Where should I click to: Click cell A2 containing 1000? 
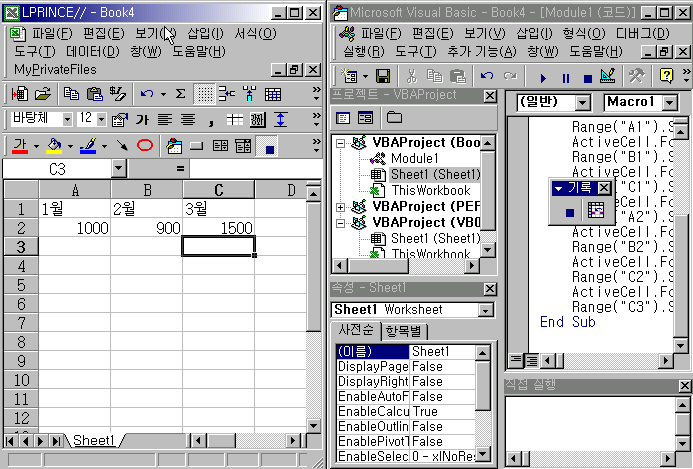tap(75, 229)
